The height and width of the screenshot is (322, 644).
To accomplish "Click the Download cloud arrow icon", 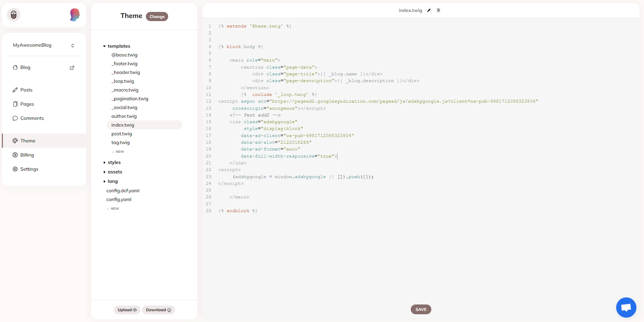I will tap(169, 310).
